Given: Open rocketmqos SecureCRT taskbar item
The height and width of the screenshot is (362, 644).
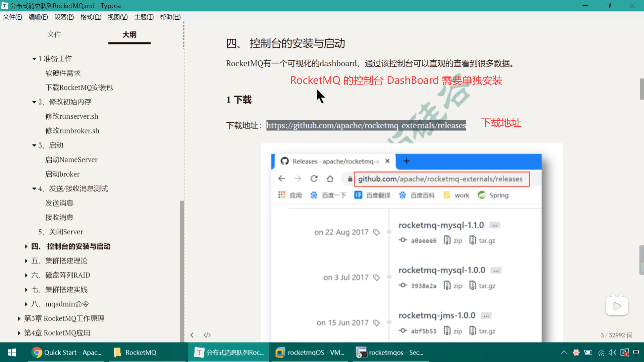Looking at the screenshot, I should (x=390, y=352).
